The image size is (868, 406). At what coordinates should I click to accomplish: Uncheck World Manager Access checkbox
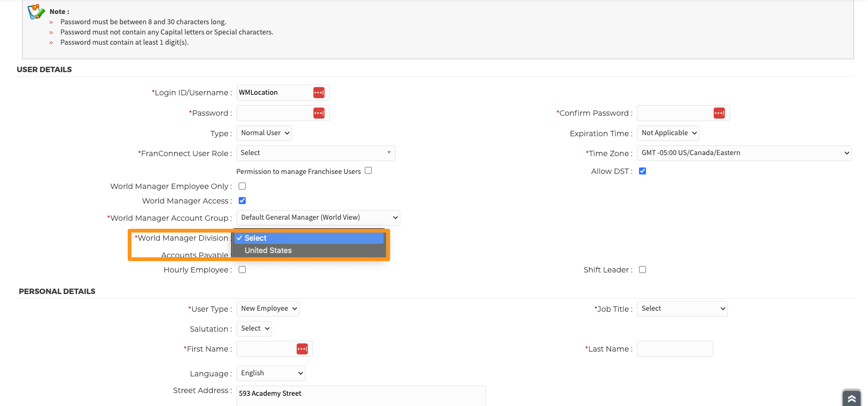[242, 201]
